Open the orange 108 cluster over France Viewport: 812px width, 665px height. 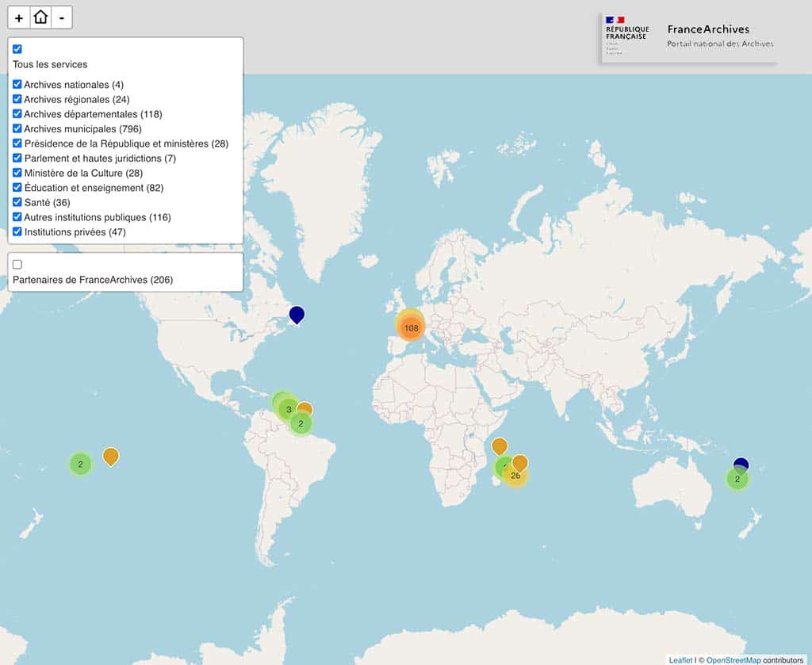[x=411, y=327]
